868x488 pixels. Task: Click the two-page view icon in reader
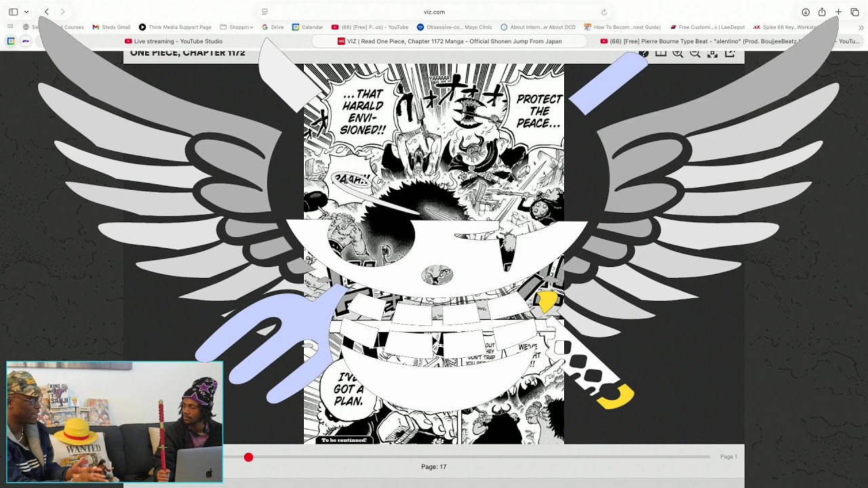click(x=660, y=53)
